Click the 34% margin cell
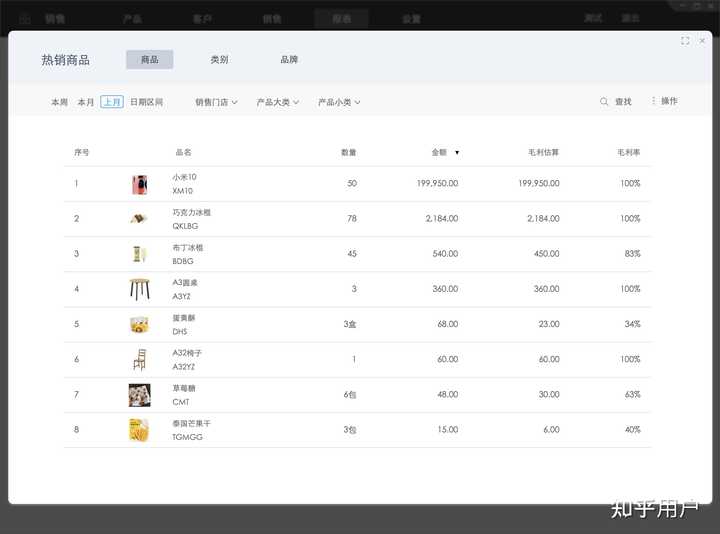The image size is (720, 534). tap(632, 324)
